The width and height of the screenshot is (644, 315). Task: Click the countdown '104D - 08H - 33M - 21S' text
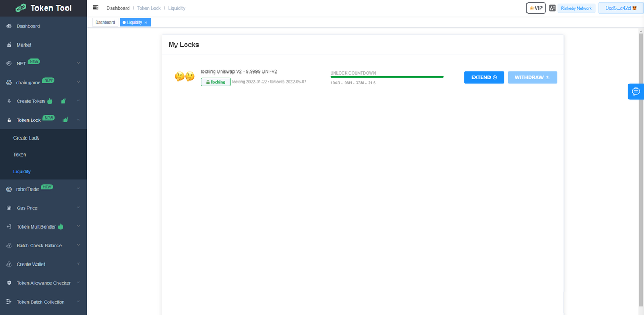[353, 83]
